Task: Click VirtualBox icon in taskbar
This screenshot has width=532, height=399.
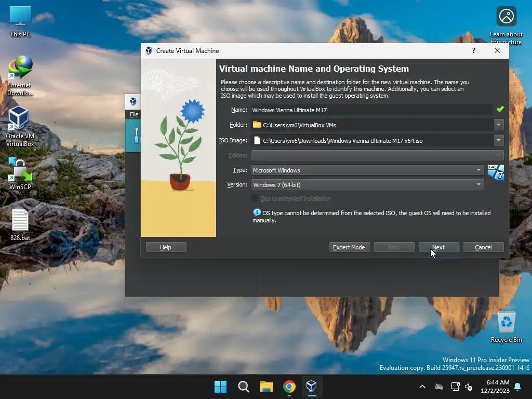Action: coord(312,387)
